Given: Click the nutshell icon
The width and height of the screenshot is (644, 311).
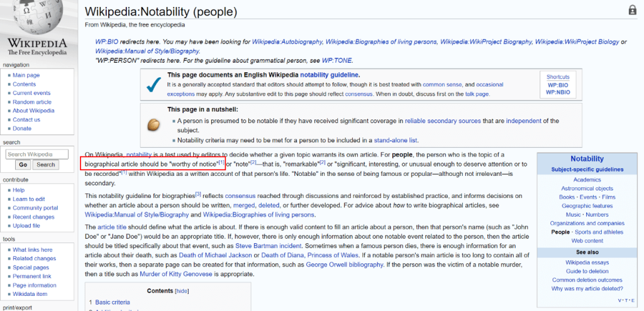Looking at the screenshot, I should point(153,124).
